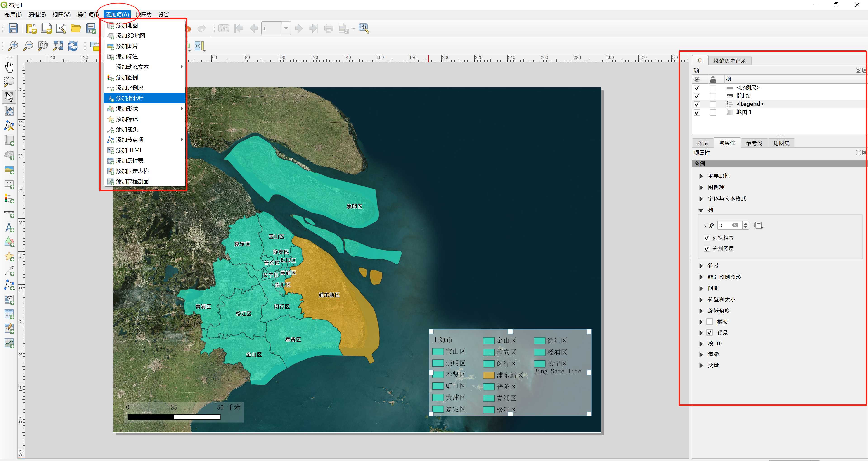868x461 pixels.
Task: Select the Add north arrow tool in toolbox
Action: pyautogui.click(x=9, y=228)
